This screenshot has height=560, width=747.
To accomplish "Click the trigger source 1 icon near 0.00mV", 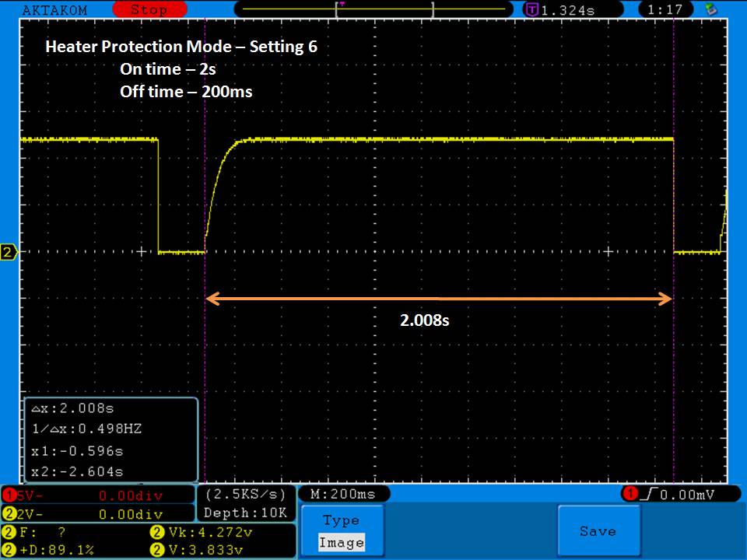I will point(630,495).
